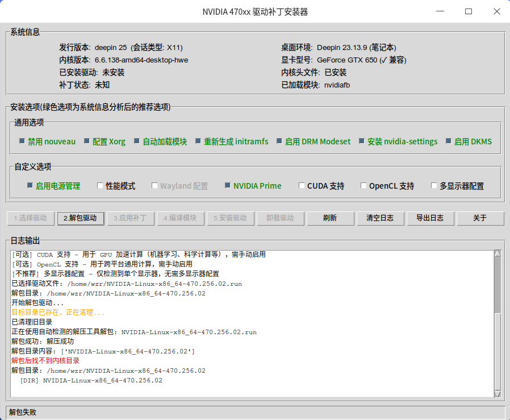Click the [可选] OpenCL 支持 log line

(102, 264)
